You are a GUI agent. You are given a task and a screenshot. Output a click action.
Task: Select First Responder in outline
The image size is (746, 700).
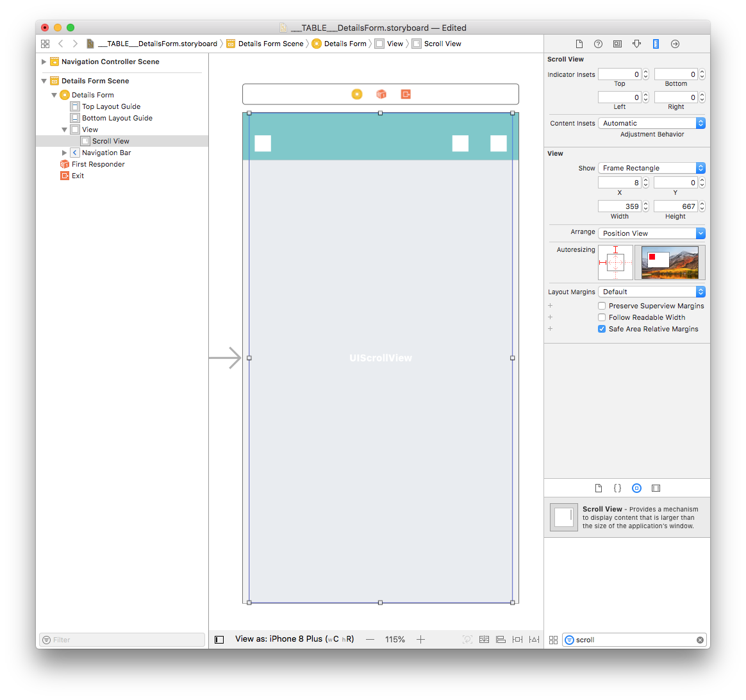[98, 164]
